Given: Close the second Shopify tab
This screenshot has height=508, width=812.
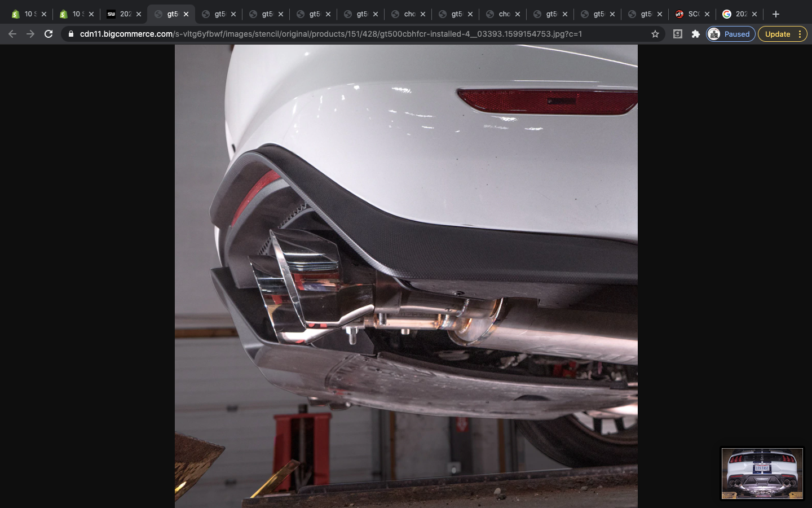Looking at the screenshot, I should 91,14.
